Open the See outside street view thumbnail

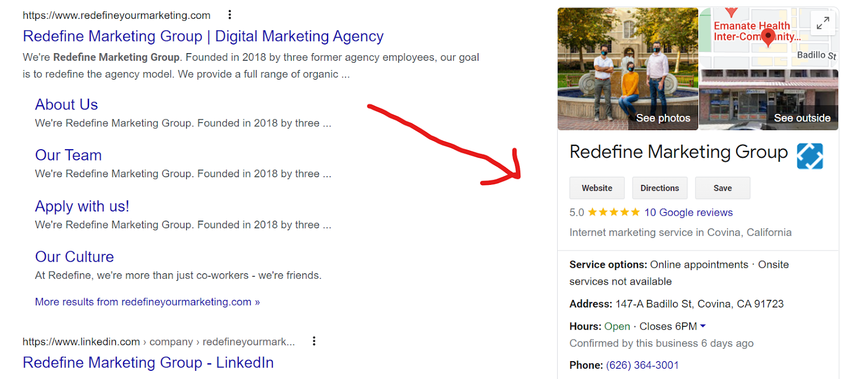769,100
